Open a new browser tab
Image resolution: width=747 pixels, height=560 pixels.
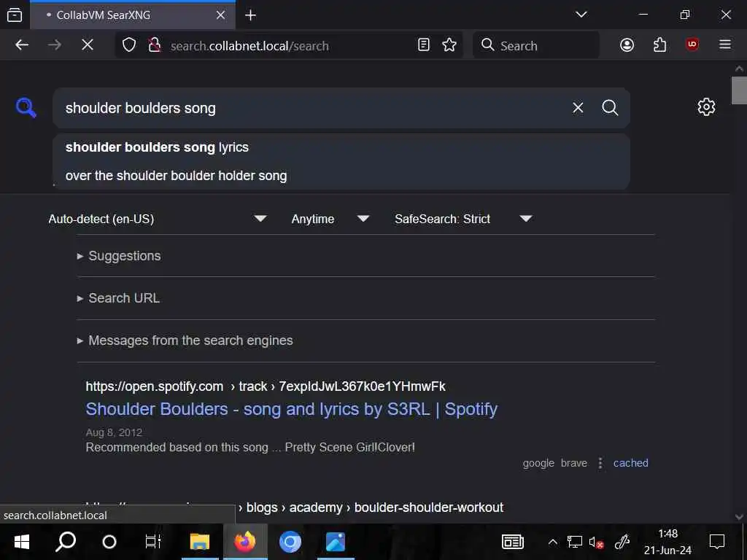click(x=251, y=15)
